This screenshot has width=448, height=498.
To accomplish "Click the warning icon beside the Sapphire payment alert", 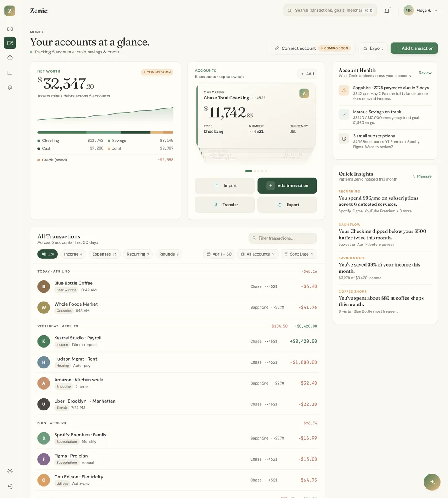I will pyautogui.click(x=344, y=90).
